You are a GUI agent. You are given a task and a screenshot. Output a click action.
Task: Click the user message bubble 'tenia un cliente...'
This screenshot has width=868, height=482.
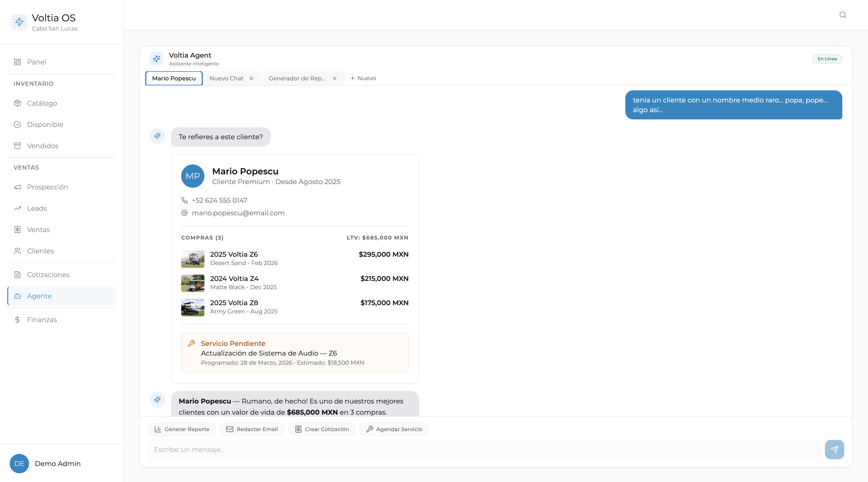(734, 105)
